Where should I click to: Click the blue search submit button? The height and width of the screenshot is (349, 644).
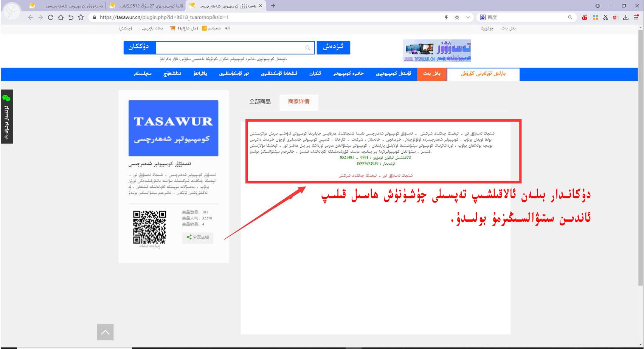[333, 48]
